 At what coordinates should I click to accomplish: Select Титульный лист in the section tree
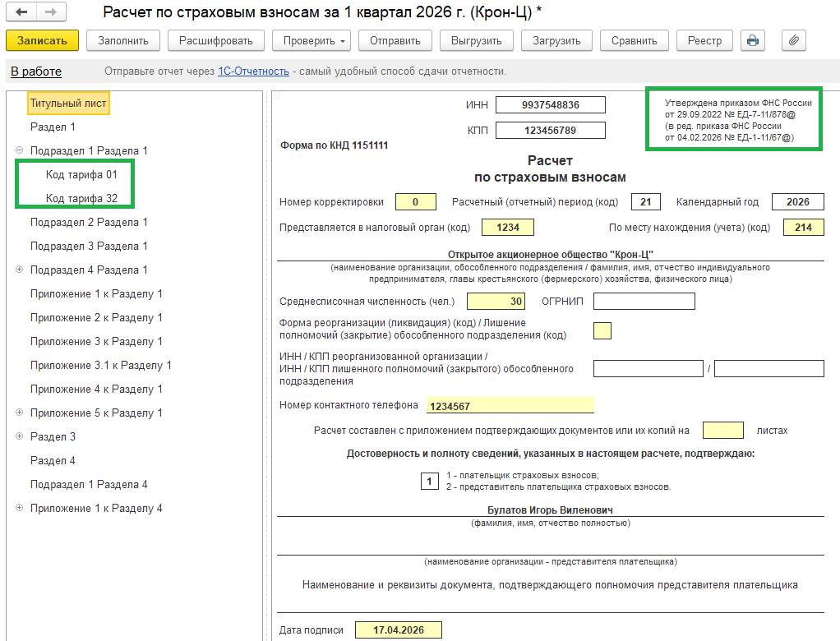(x=68, y=104)
